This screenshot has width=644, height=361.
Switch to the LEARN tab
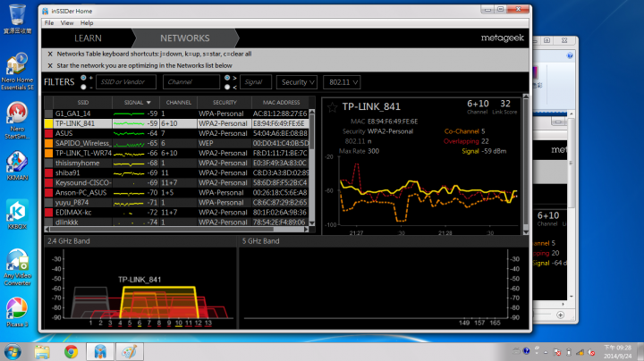pyautogui.click(x=88, y=38)
